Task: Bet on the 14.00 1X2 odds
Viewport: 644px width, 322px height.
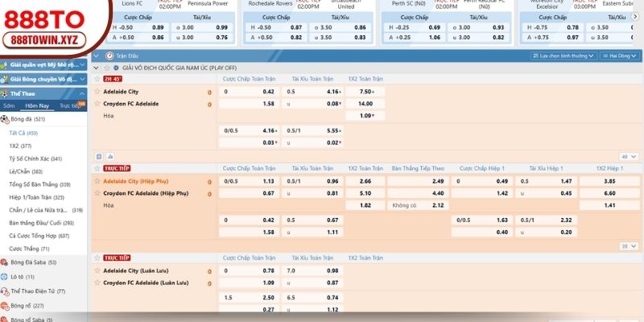Action: pos(365,104)
